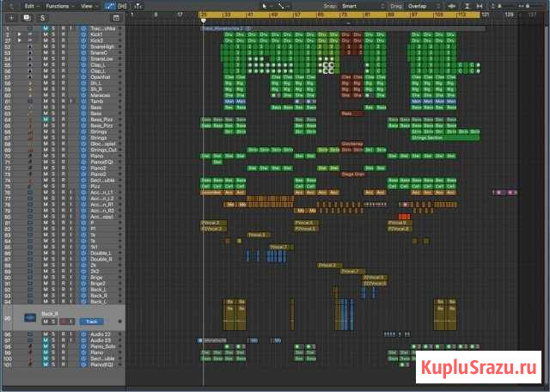550x392 pixels.
Task: Click the Audio 22 track icon
Action: [x=30, y=334]
